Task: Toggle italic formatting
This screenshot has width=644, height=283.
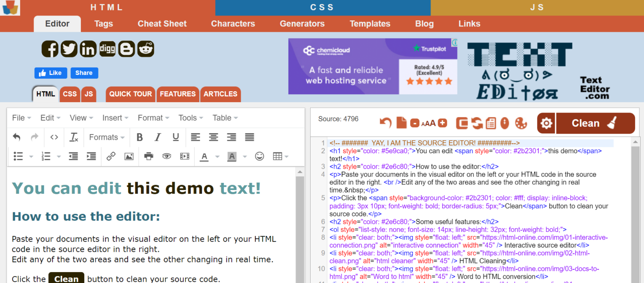Action: coord(157,137)
